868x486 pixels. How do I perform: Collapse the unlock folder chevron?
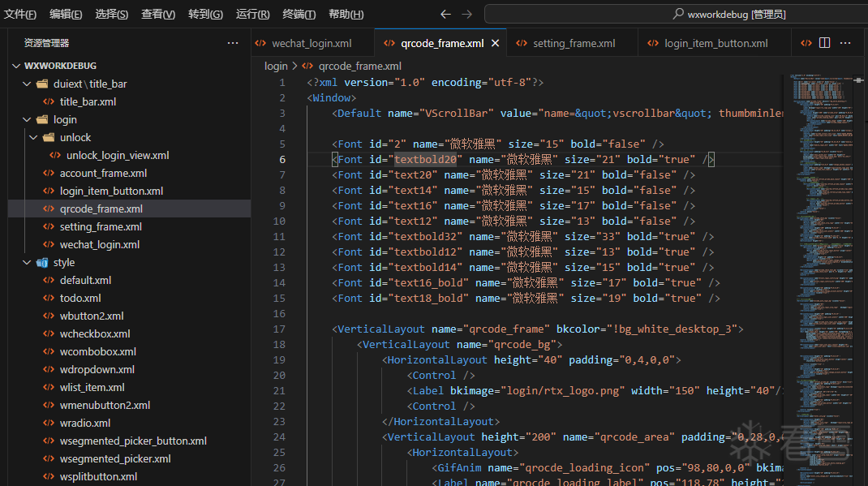point(33,137)
